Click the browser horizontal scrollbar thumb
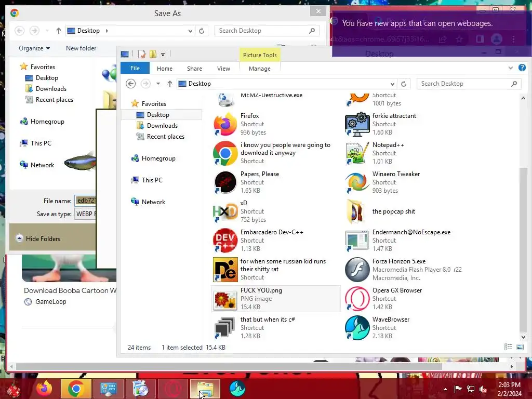The image size is (532, 399). (x=229, y=366)
